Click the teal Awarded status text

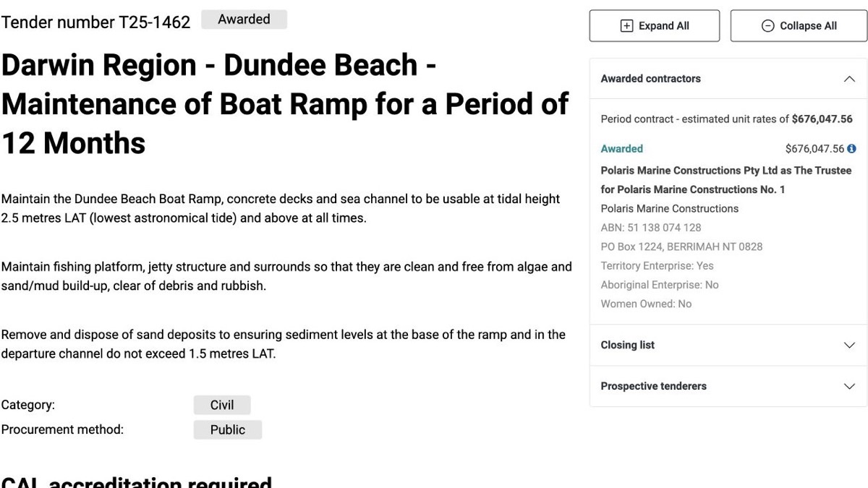point(622,149)
